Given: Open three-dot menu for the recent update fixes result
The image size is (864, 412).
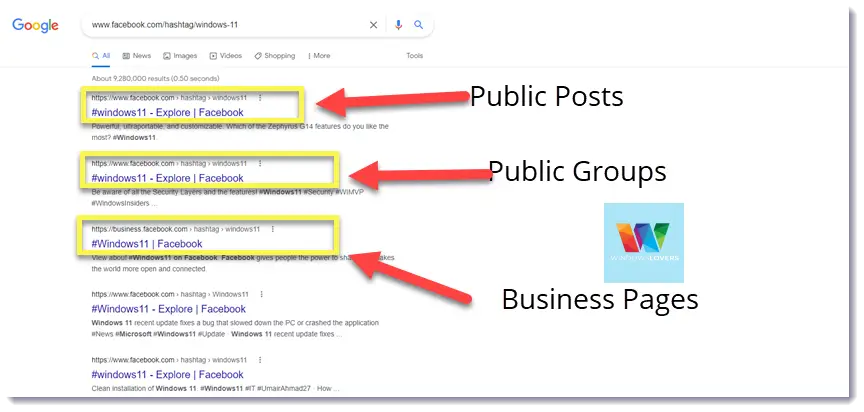Looking at the screenshot, I should point(261,295).
